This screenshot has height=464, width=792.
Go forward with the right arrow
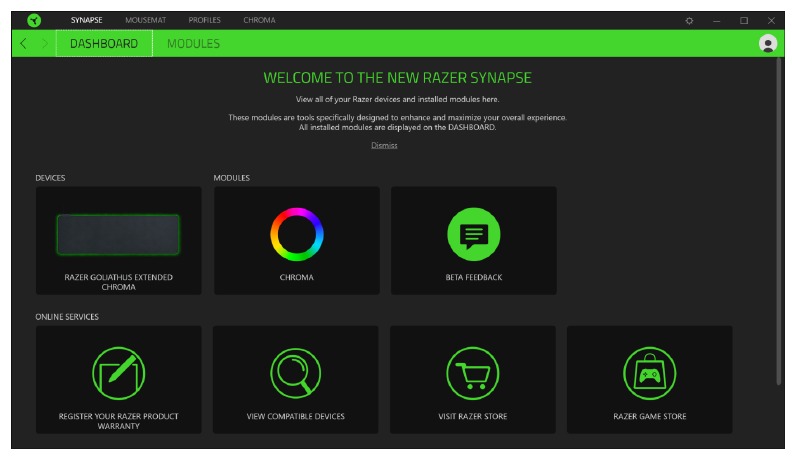[45, 43]
